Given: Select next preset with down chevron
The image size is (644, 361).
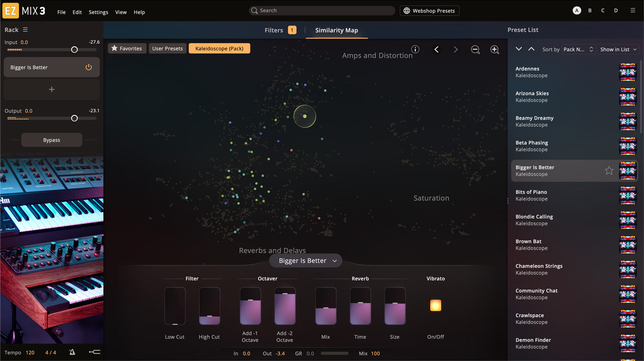Looking at the screenshot, I should [x=519, y=49].
